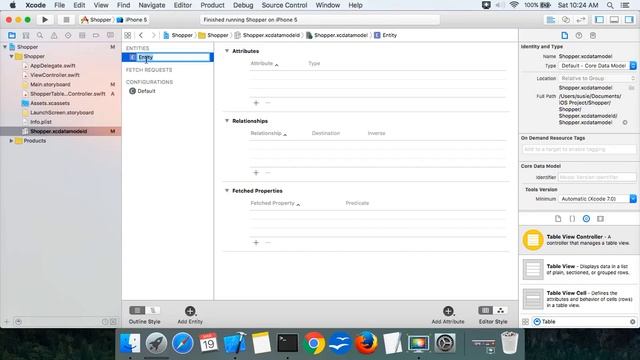Open the Editor menu
The height and width of the screenshot is (360, 640).
click(182, 5)
